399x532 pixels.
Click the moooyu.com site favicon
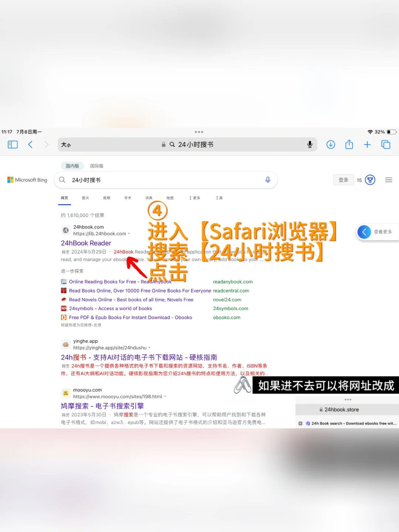tap(66, 393)
